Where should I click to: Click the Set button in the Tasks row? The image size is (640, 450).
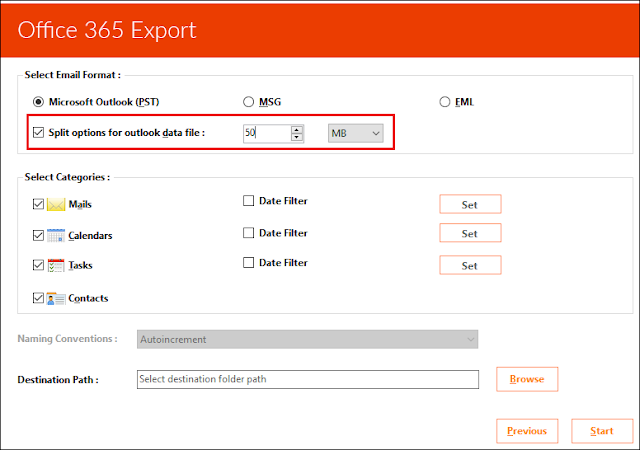pyautogui.click(x=470, y=265)
